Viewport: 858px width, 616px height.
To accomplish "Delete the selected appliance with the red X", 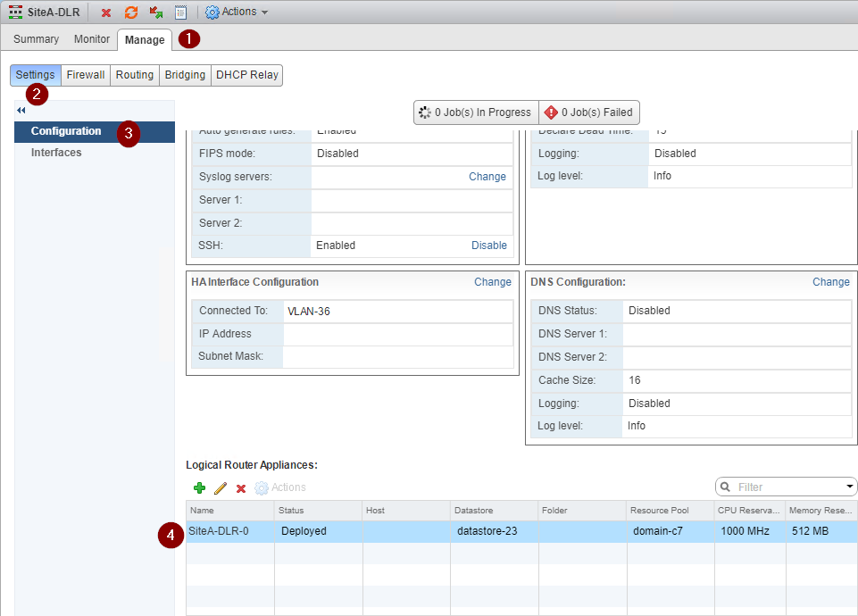I will click(241, 488).
